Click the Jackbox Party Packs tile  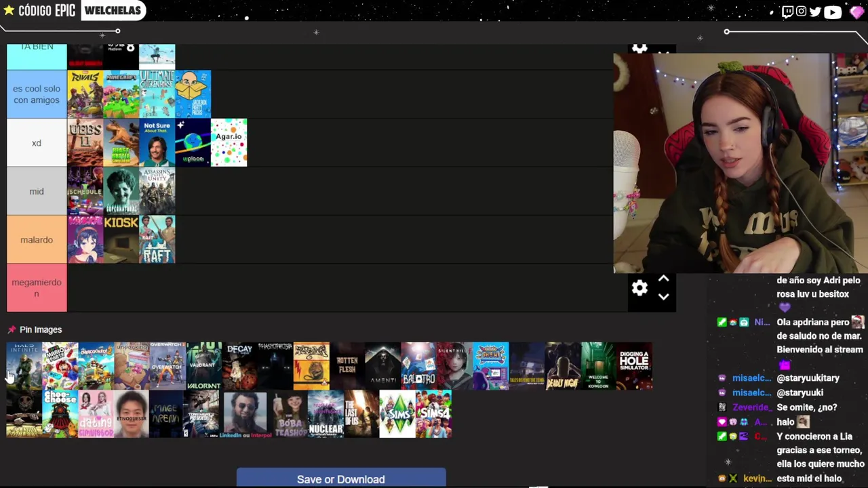(x=193, y=94)
